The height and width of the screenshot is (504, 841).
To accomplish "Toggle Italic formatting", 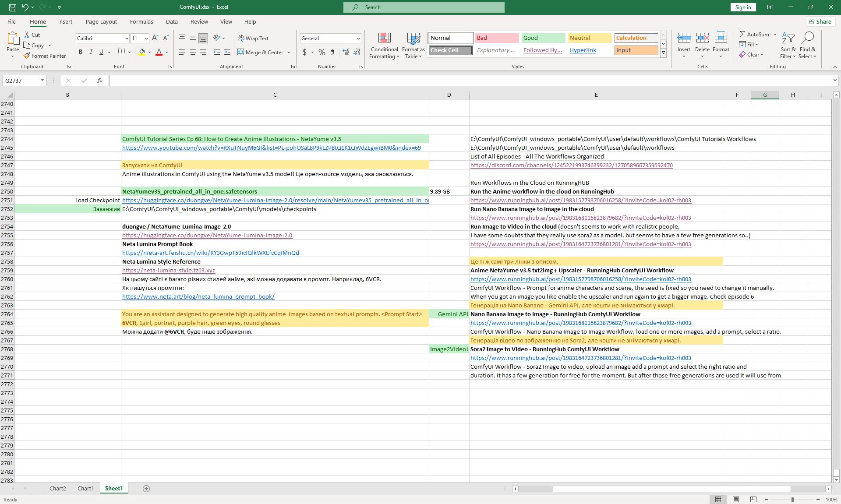I will 91,52.
